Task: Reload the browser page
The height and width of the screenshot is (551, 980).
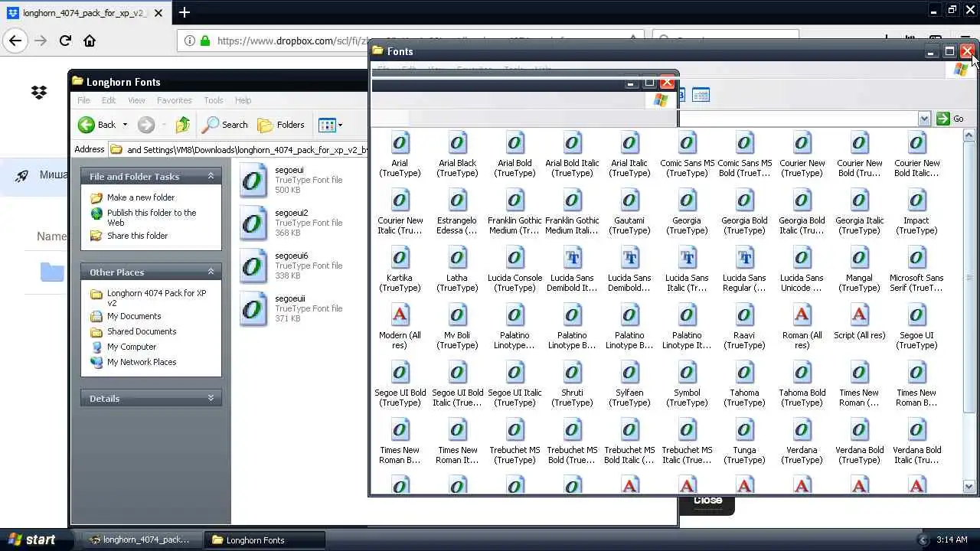Action: 65,41
